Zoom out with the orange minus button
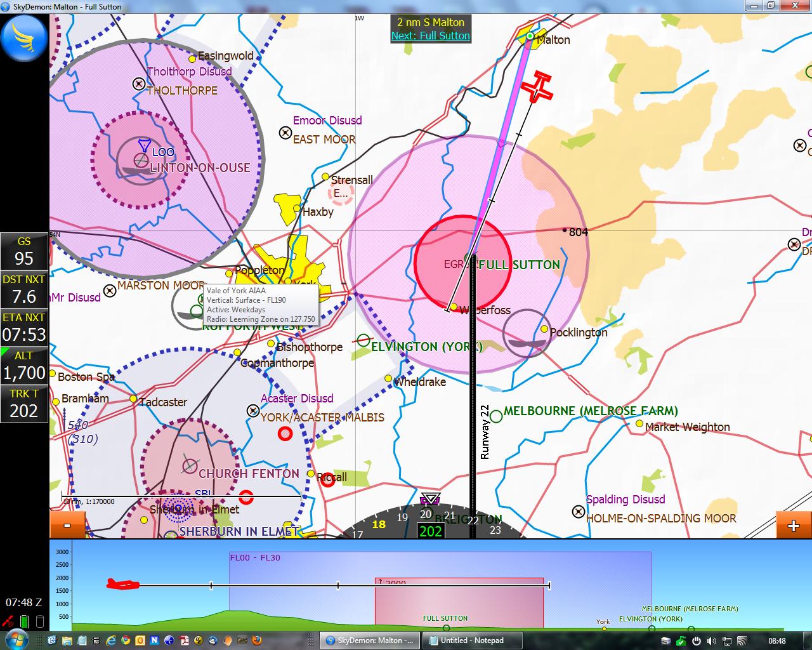 coord(67,525)
